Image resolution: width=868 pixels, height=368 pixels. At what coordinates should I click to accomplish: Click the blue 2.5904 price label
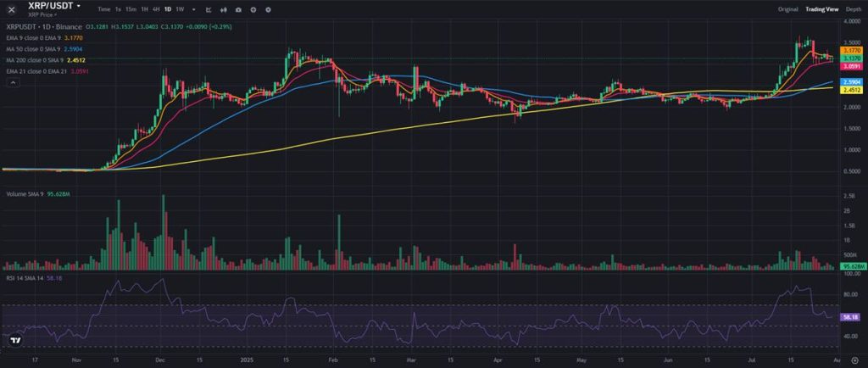click(x=849, y=82)
